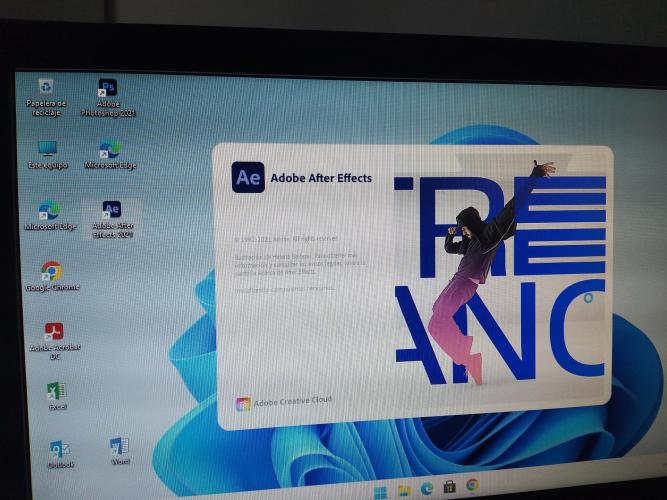The width and height of the screenshot is (667, 500).
Task: Select Adobe After Effects 2021 desktop shortcut
Action: [112, 219]
